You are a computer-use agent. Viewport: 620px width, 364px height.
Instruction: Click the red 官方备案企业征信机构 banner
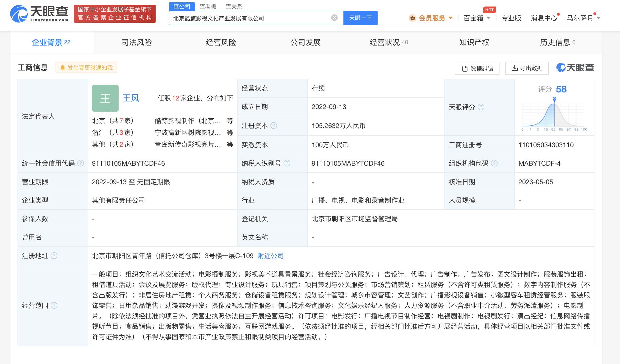point(115,14)
